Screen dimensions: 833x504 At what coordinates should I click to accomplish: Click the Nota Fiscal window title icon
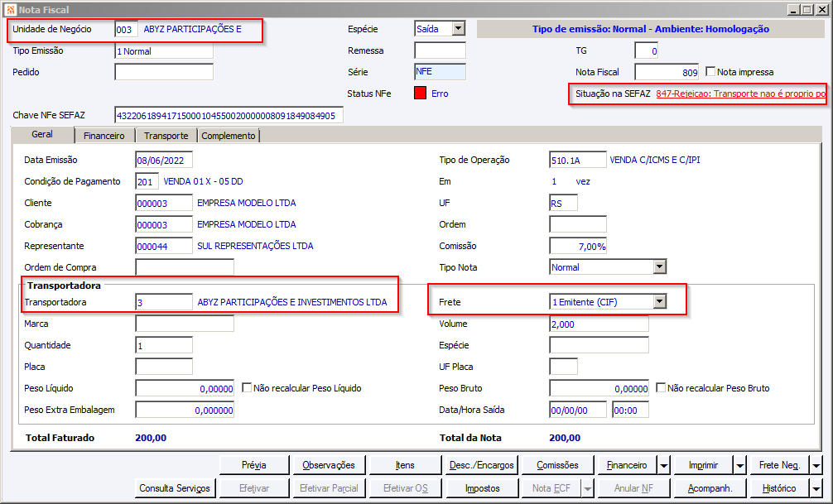(x=11, y=10)
